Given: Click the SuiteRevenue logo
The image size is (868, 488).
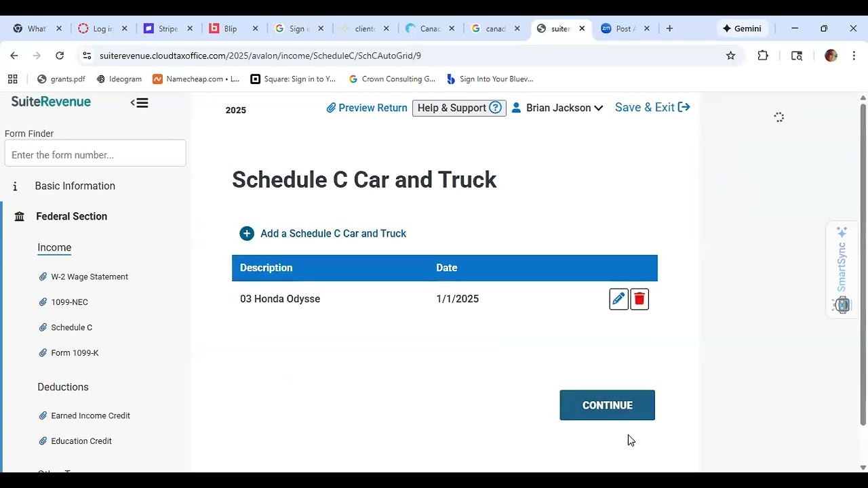Looking at the screenshot, I should pyautogui.click(x=51, y=102).
